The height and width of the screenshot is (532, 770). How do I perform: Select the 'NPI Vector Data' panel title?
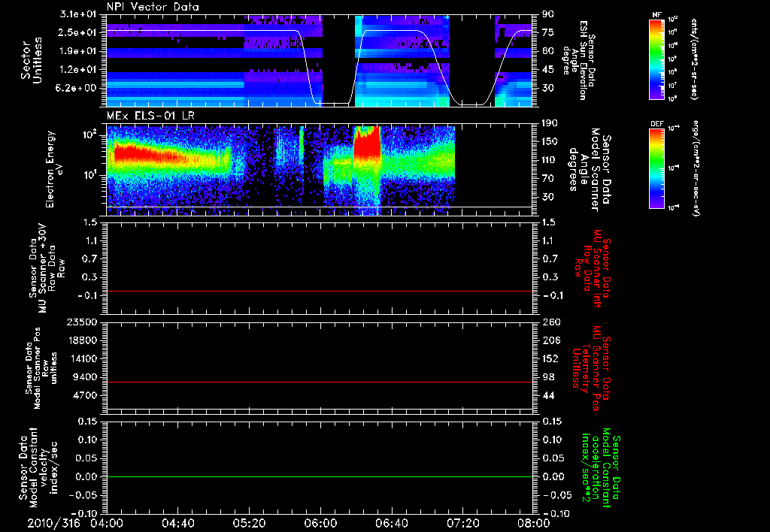pos(153,7)
